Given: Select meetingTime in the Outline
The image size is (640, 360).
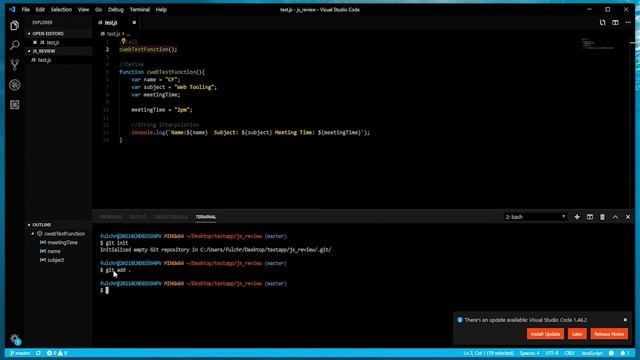Looking at the screenshot, I should click(x=62, y=242).
